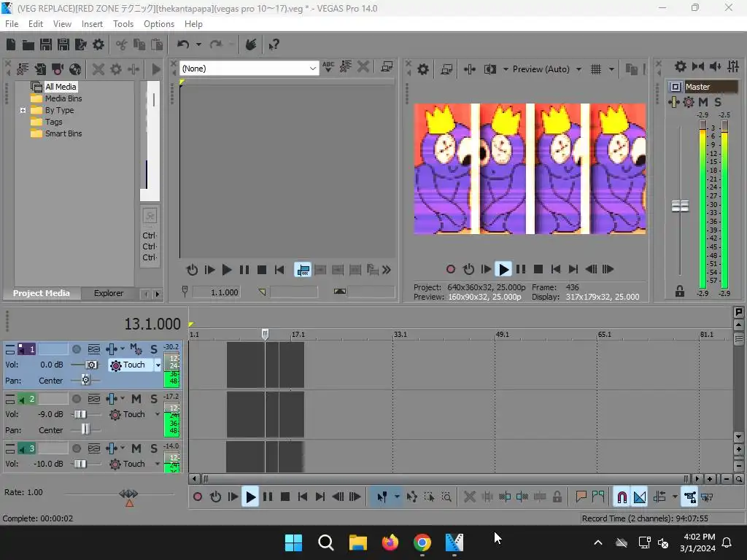Lock event with the timeline padlock icon
Image resolution: width=747 pixels, height=560 pixels.
[x=557, y=497]
